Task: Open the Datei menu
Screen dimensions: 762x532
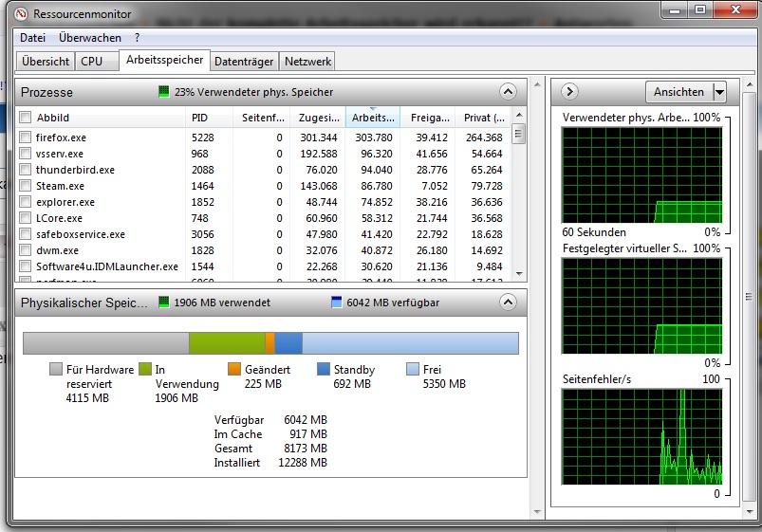Action: pos(32,37)
